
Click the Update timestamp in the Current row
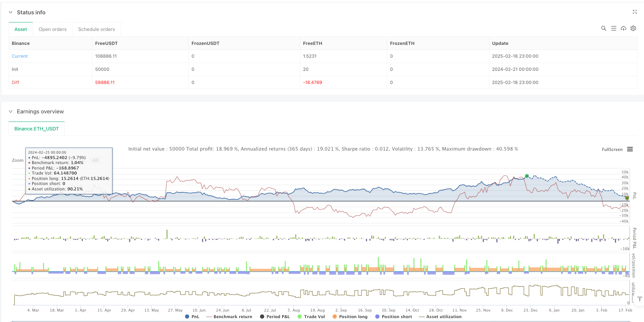[515, 56]
